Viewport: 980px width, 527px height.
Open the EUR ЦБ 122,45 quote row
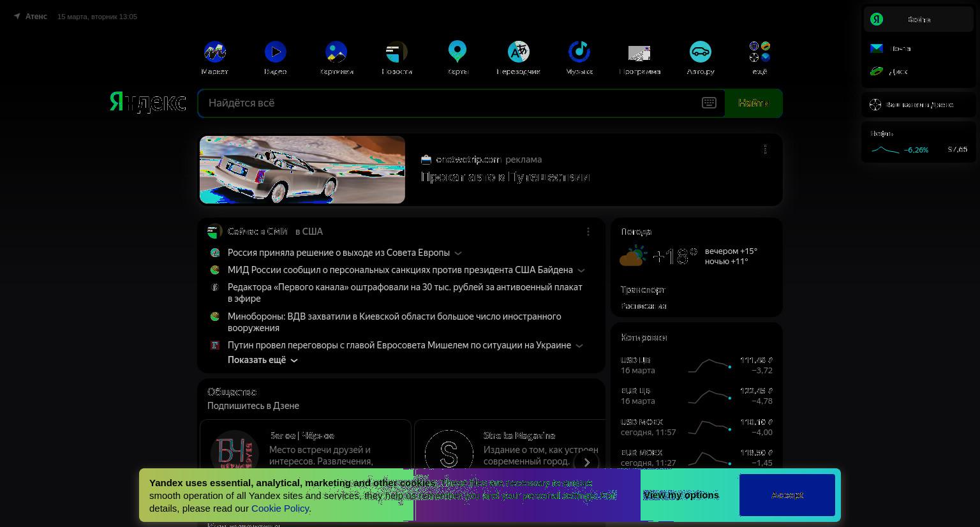697,396
